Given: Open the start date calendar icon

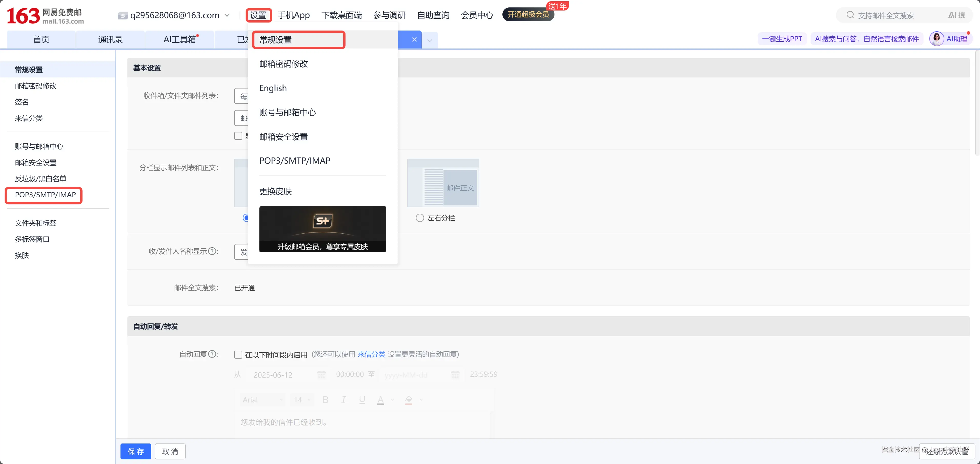Looking at the screenshot, I should (321, 374).
